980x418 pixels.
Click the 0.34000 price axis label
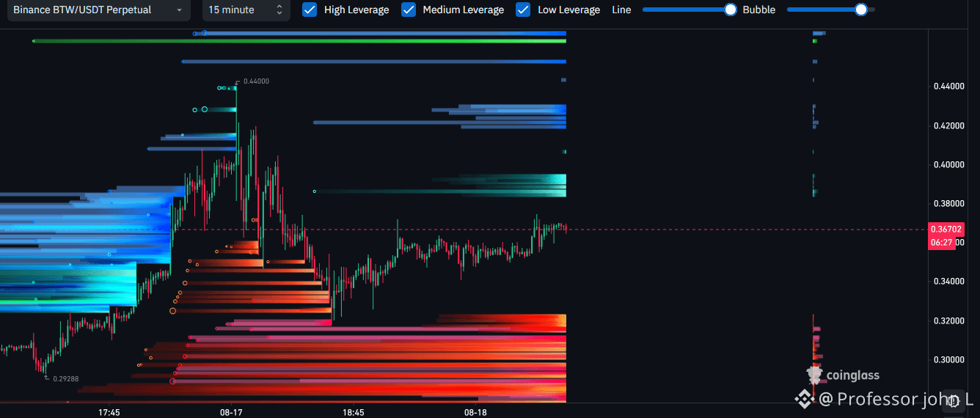coord(948,282)
